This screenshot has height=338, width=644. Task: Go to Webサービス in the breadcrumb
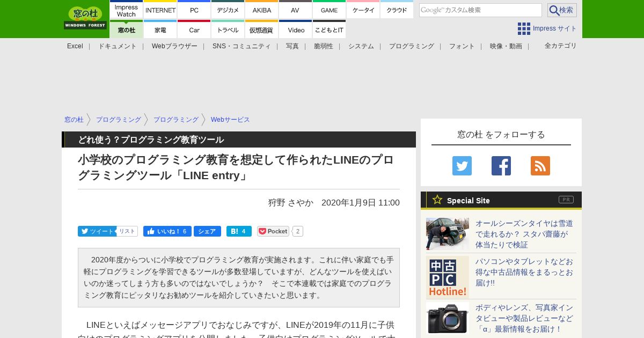click(230, 120)
